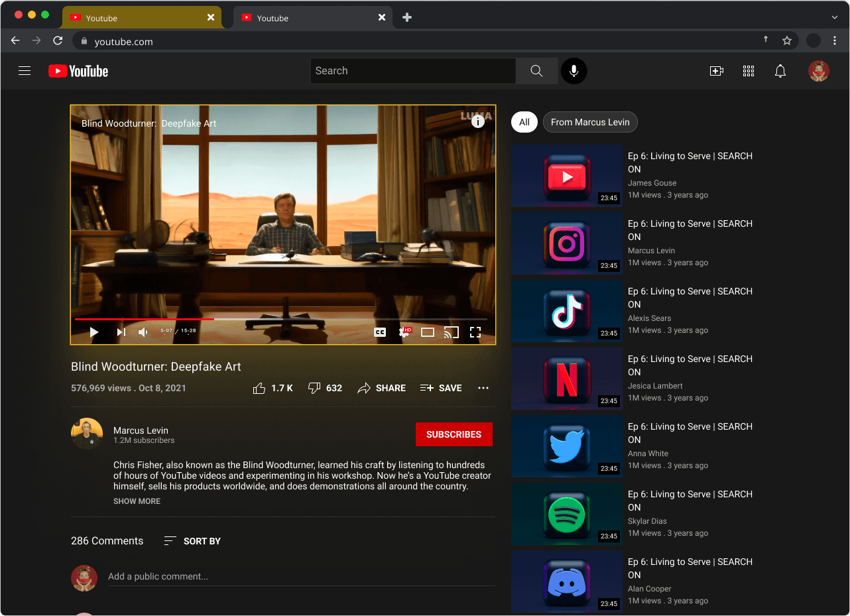This screenshot has height=616, width=850.
Task: Click channel name Skylar Dias
Action: pyautogui.click(x=647, y=521)
